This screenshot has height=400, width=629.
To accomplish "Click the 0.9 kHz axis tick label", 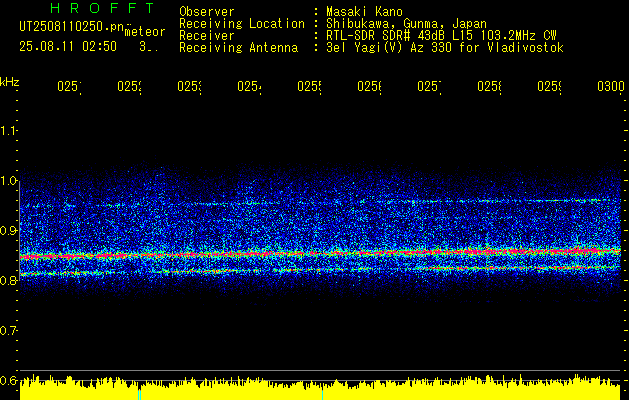I will pyautogui.click(x=8, y=231).
